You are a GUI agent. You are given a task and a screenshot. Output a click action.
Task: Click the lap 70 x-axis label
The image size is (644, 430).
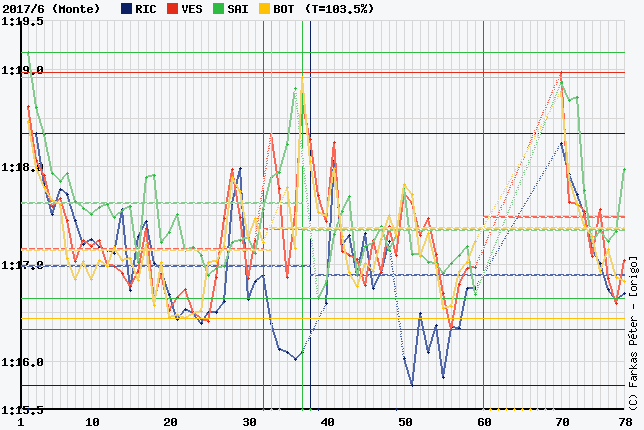coord(563,422)
